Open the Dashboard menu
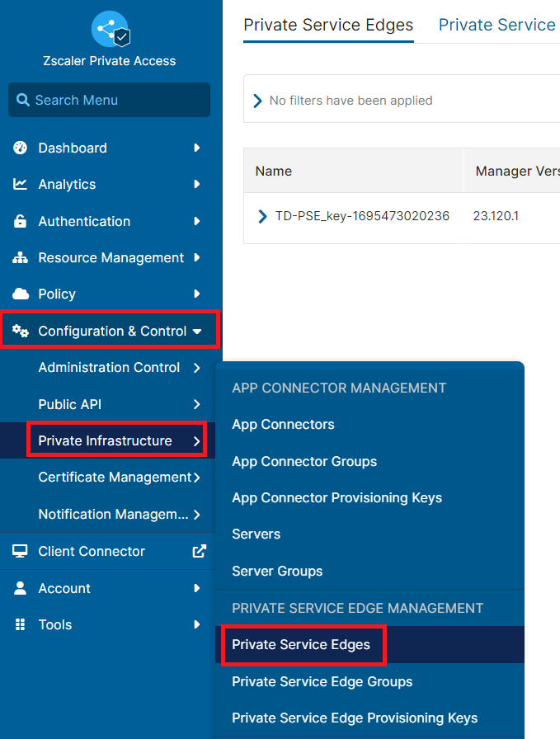This screenshot has width=560, height=739. click(x=109, y=148)
